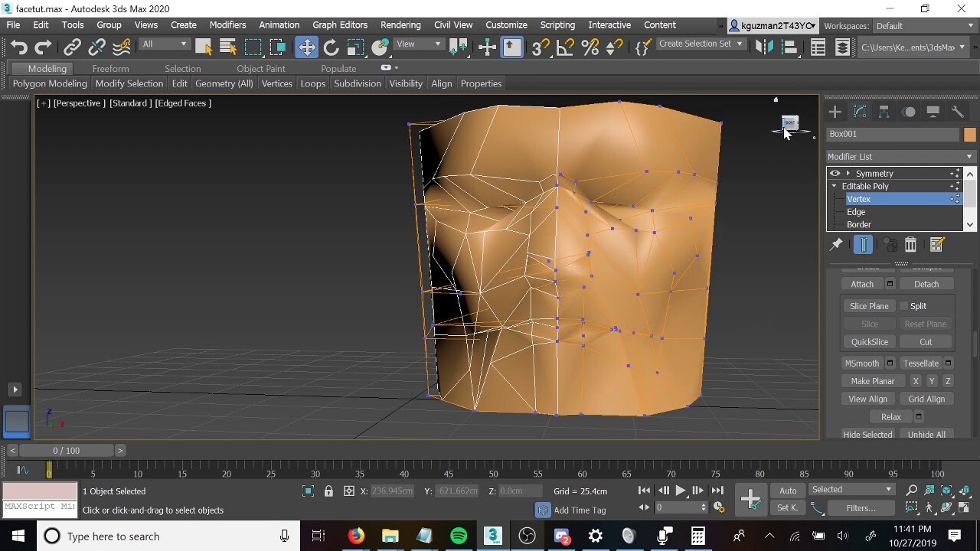The image size is (980, 551).
Task: Click the Align tool icon
Action: click(x=789, y=47)
